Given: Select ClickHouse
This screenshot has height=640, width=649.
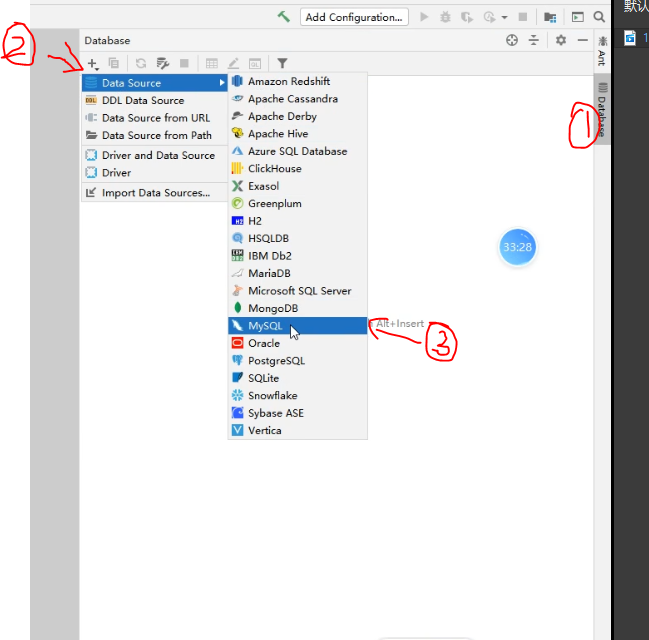Looking at the screenshot, I should 298,168.
